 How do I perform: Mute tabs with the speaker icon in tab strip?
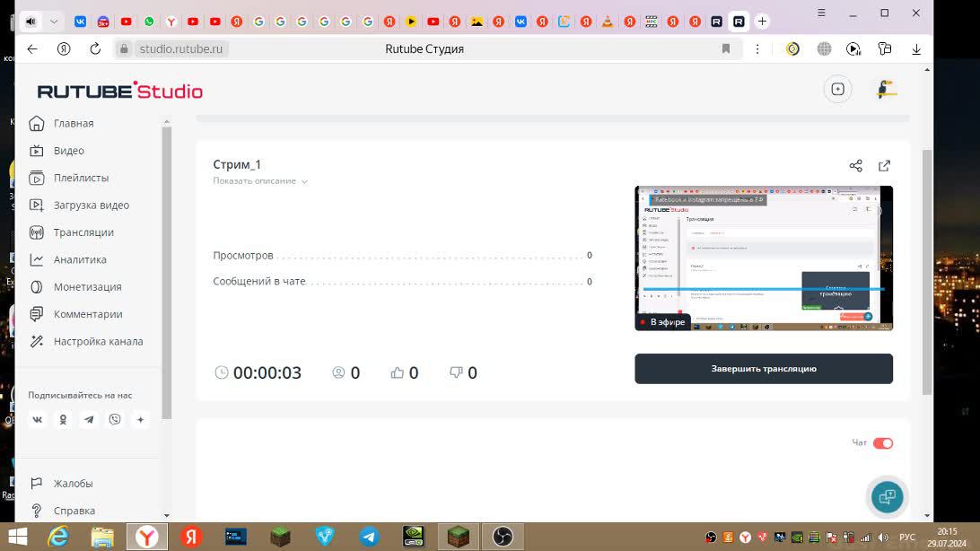click(31, 22)
